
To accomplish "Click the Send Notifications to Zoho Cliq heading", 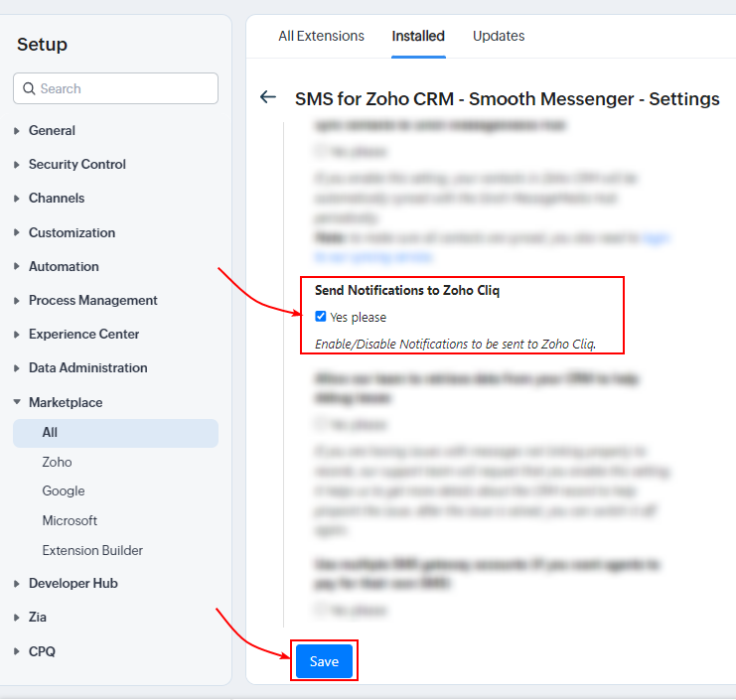I will (x=407, y=290).
